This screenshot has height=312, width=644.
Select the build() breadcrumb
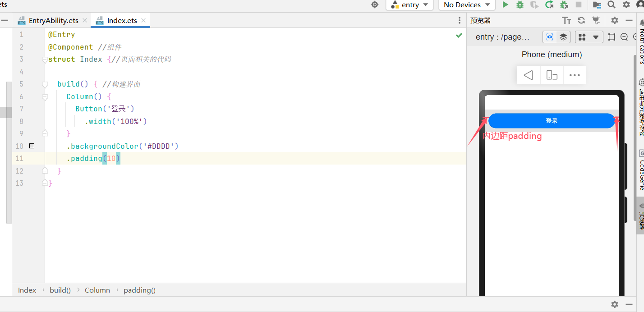pyautogui.click(x=60, y=290)
